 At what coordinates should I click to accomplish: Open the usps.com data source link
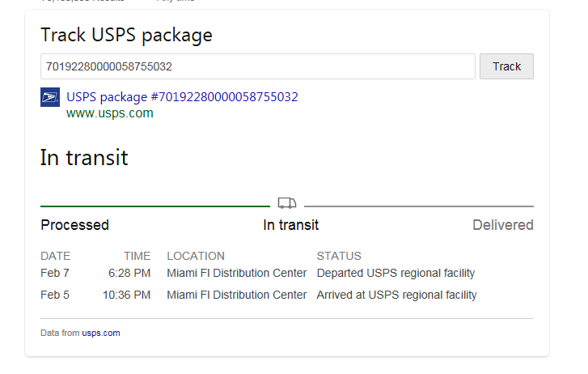[x=101, y=333]
